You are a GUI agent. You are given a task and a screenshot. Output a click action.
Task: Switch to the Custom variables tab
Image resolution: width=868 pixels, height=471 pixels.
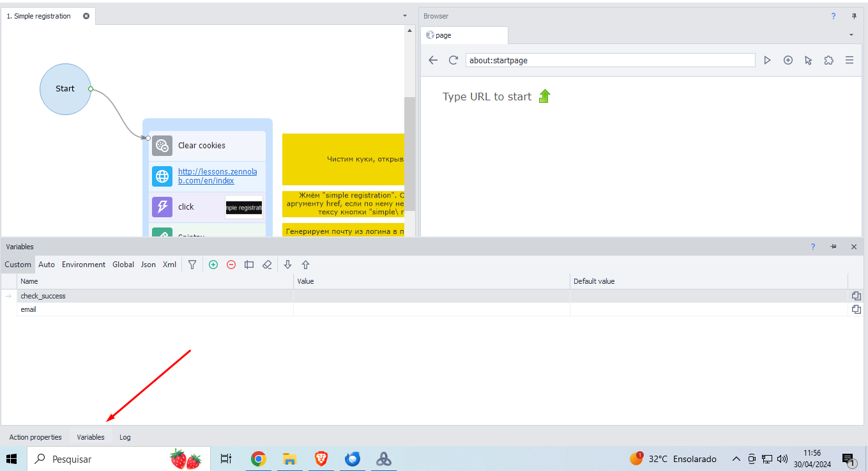18,265
